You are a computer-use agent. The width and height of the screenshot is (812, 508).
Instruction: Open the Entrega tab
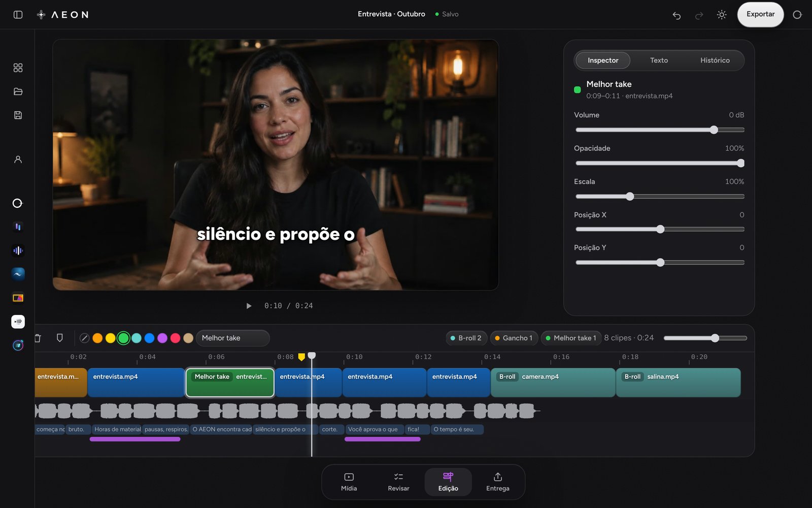click(x=497, y=482)
